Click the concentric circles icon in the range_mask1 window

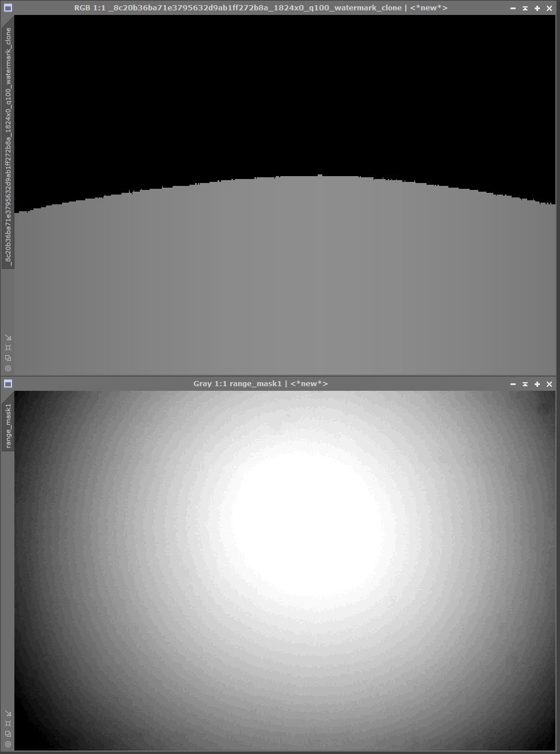[x=8, y=744]
